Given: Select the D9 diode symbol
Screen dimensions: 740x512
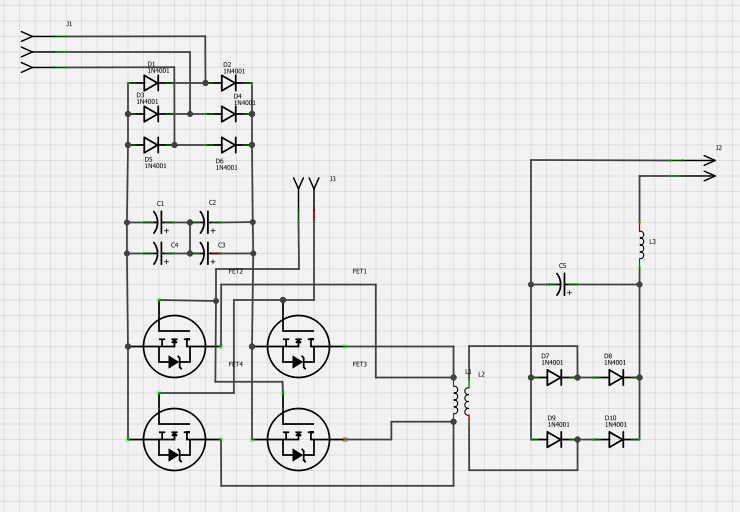Looking at the screenshot, I should (554, 439).
